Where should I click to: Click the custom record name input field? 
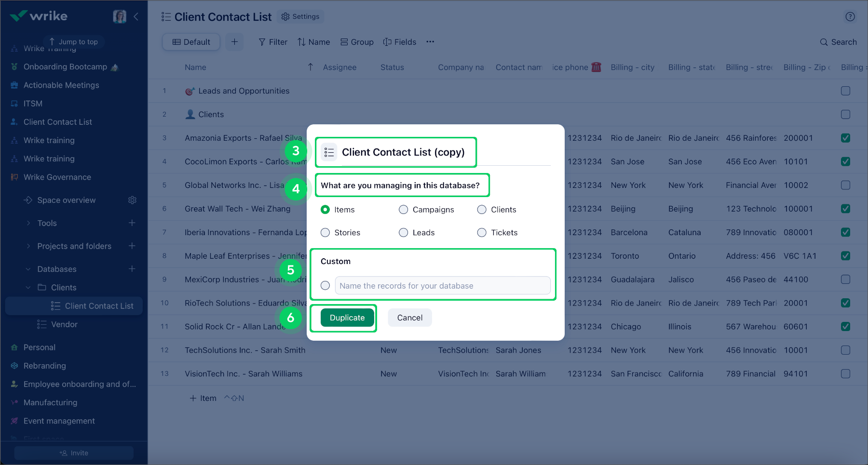[442, 286]
